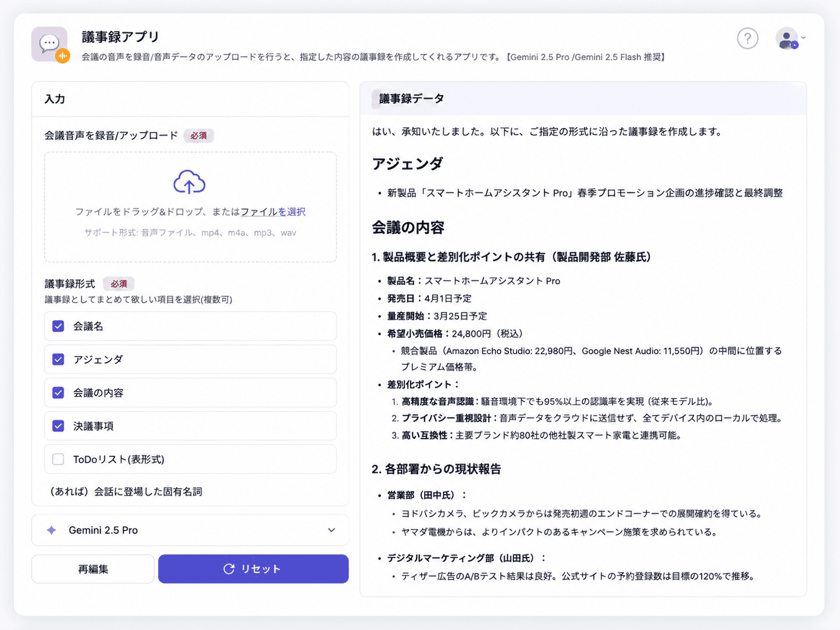
Task: Enable the ToDoリスト(表形式) checkbox
Action: 58,459
